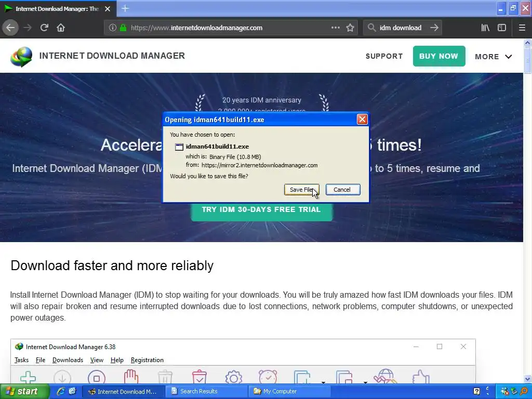Image resolution: width=532 pixels, height=399 pixels.
Task: Click the scrollbar down arrow
Action: [x=527, y=379]
